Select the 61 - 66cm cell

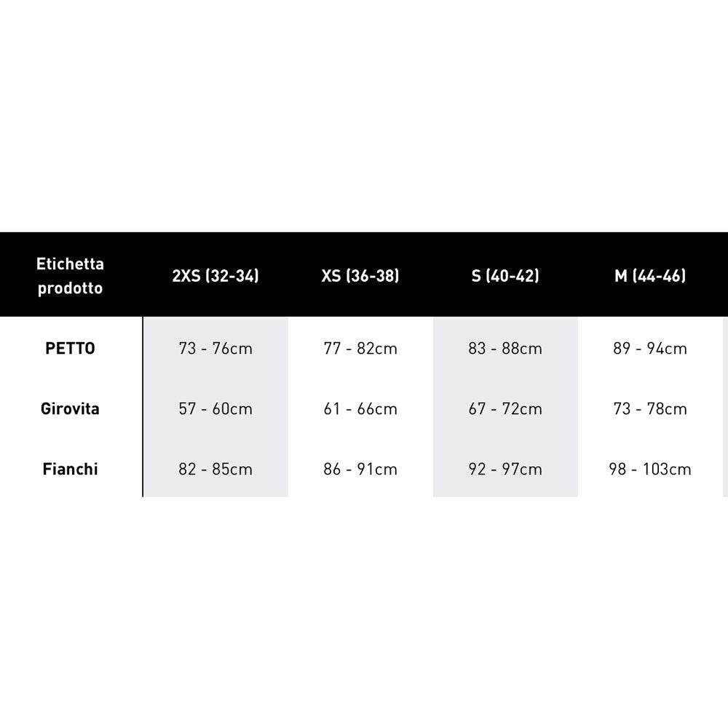pos(360,408)
